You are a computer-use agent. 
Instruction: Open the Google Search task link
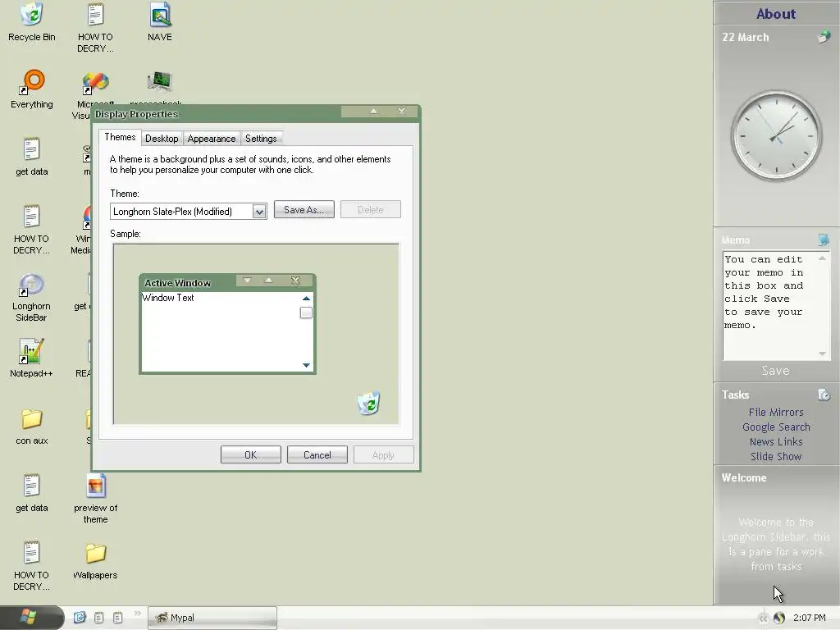click(x=776, y=427)
